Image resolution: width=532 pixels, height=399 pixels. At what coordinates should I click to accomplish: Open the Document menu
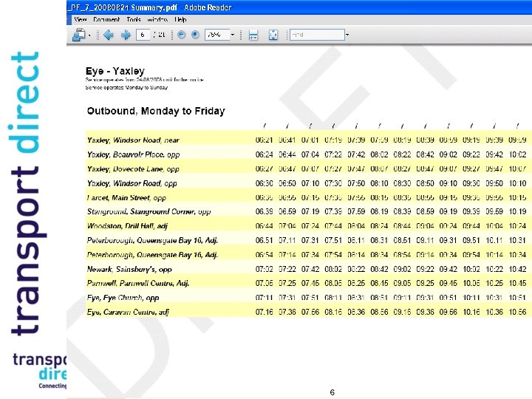[x=106, y=19]
